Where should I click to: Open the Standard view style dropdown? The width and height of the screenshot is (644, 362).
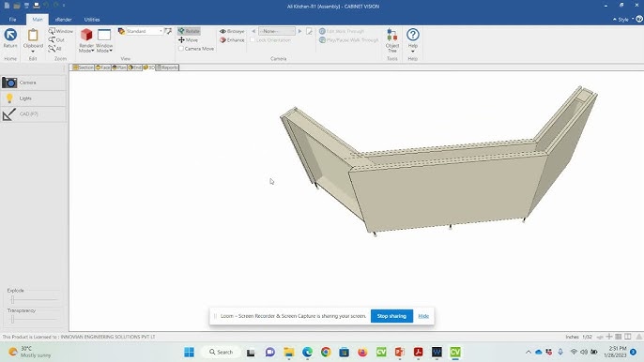pos(145,31)
